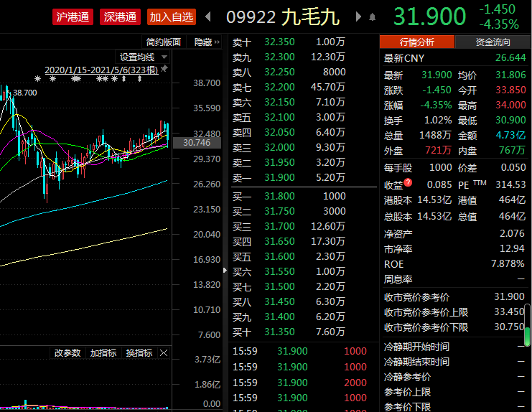Click the 卖一 31.900 order book row

pyautogui.click(x=300, y=177)
